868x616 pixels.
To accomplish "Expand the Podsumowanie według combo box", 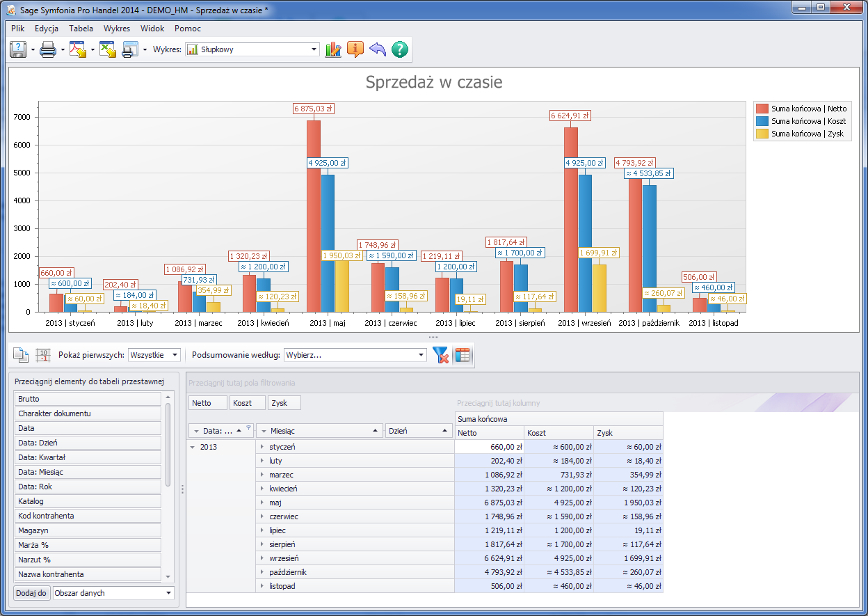I will [x=420, y=355].
